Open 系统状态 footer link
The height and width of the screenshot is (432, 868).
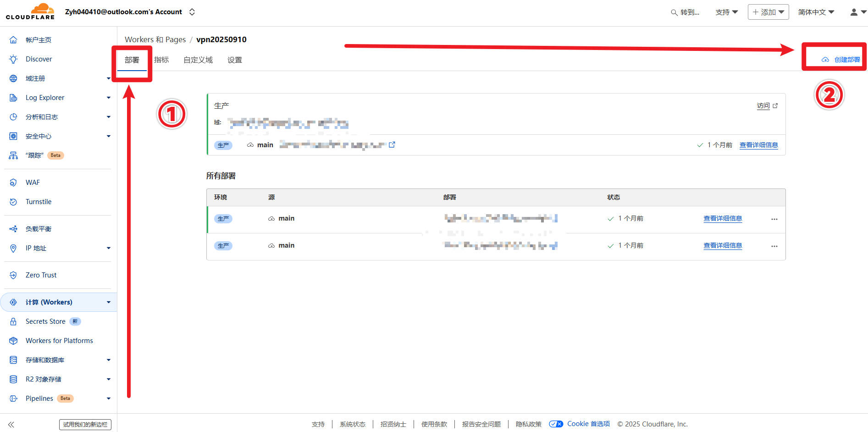pos(353,424)
